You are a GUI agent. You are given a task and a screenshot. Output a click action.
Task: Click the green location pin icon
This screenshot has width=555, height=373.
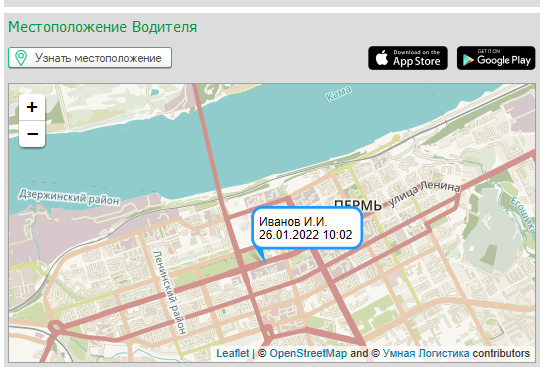click(21, 58)
